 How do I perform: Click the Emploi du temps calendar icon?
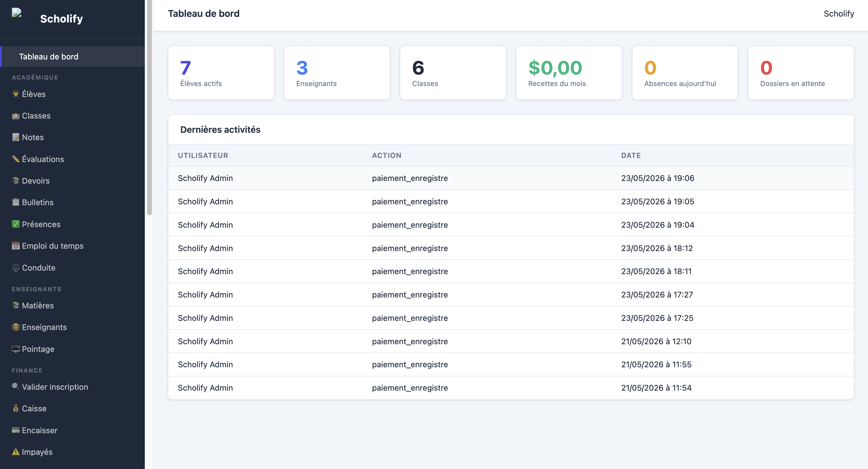[15, 246]
